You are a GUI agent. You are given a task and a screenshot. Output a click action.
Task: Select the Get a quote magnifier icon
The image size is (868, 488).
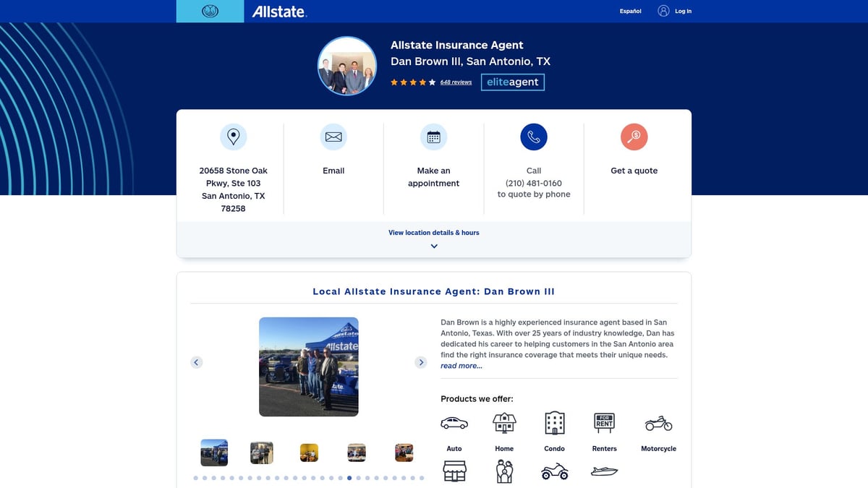[x=634, y=136]
